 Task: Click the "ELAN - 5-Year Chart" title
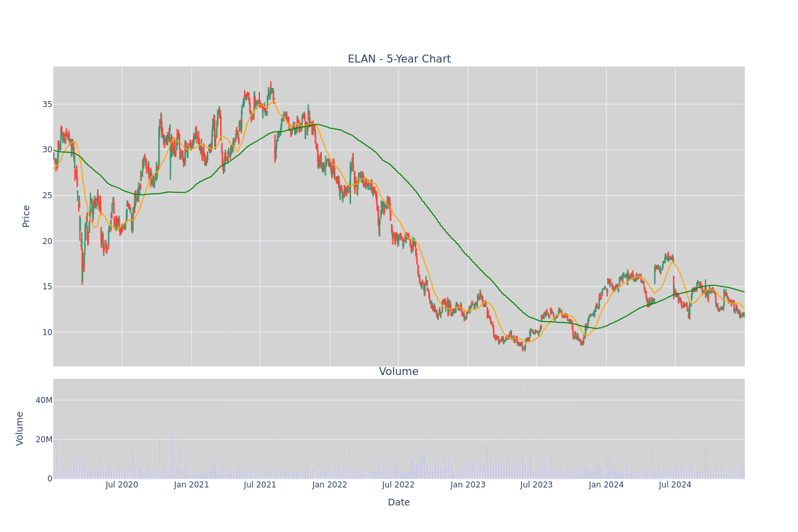click(x=399, y=59)
